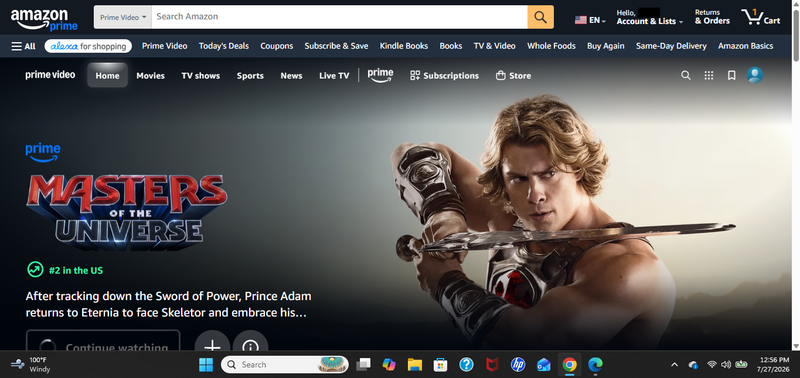Click the prime video logo
The image size is (800, 378).
(50, 75)
